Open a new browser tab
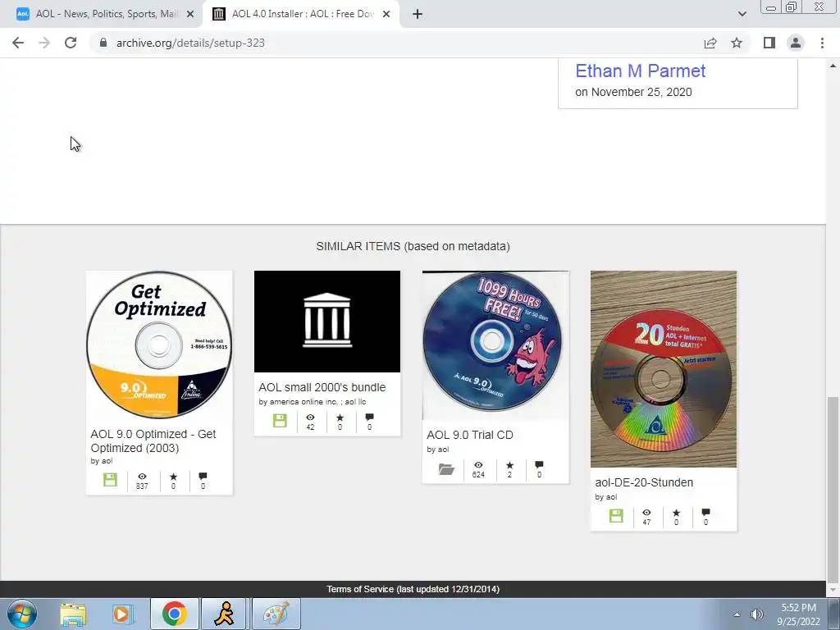The image size is (840, 630). pos(418,15)
